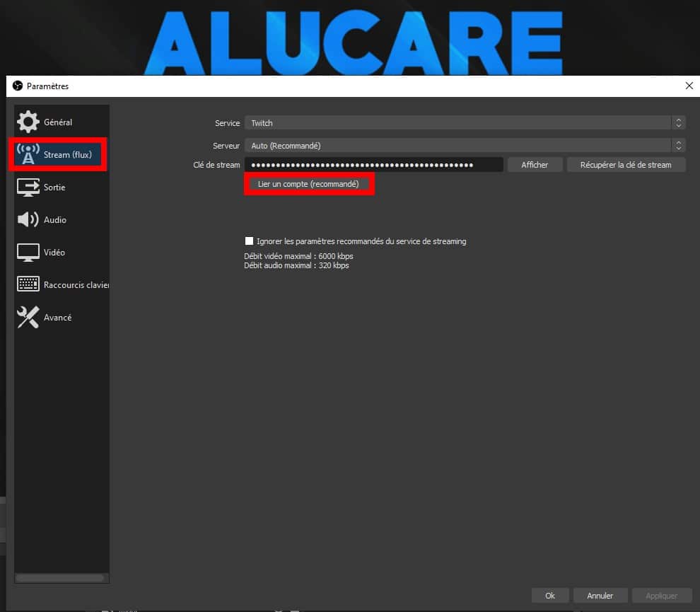Viewport: 700px width, 612px height.
Task: Enable ignore recommended streaming settings checkbox
Action: pos(249,241)
